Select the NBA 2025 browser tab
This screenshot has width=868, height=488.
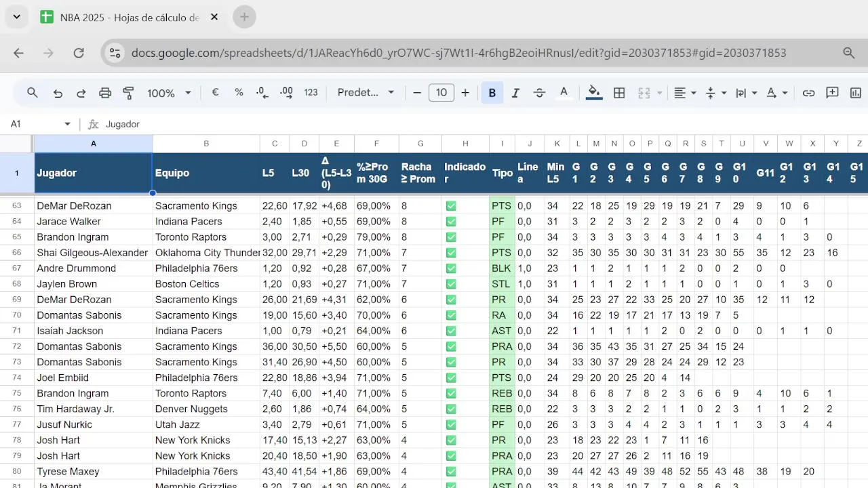click(x=129, y=17)
